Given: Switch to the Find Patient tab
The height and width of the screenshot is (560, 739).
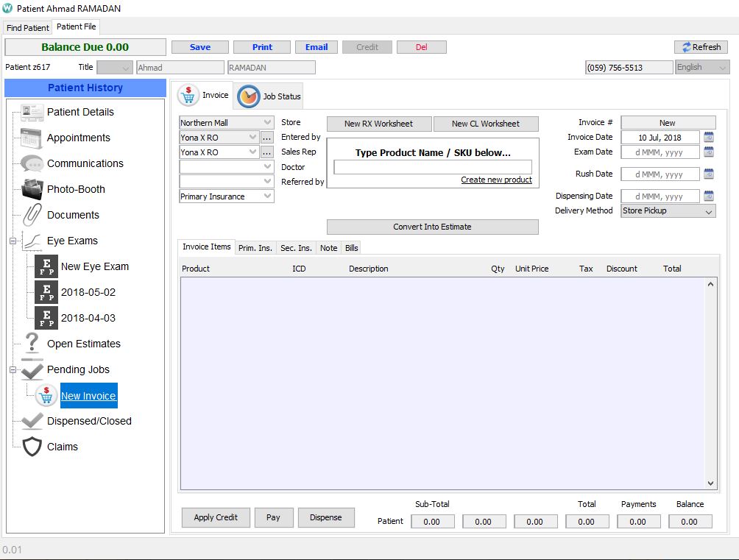Looking at the screenshot, I should tap(28, 28).
